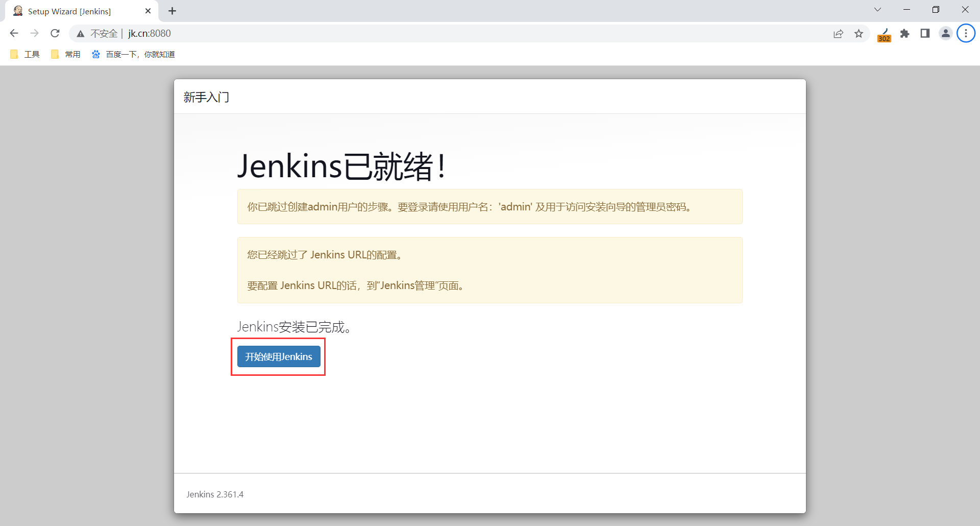
Task: Bookmark this page with the star icon
Action: [x=859, y=34]
